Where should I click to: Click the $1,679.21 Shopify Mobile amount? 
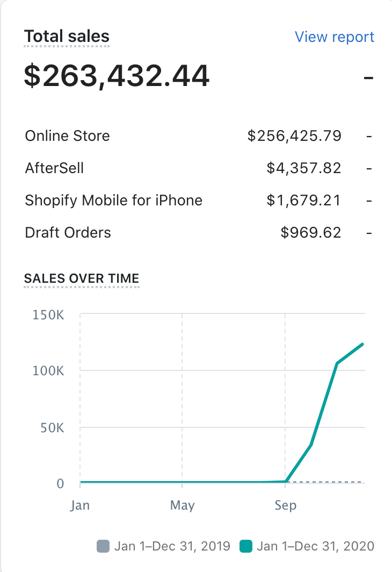click(303, 201)
